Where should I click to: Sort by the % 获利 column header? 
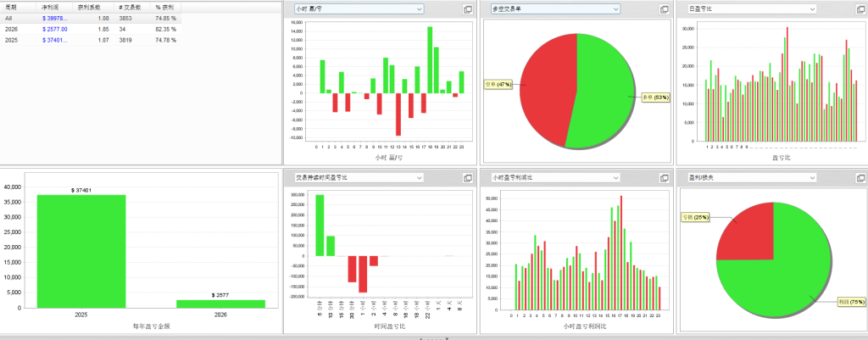[166, 7]
